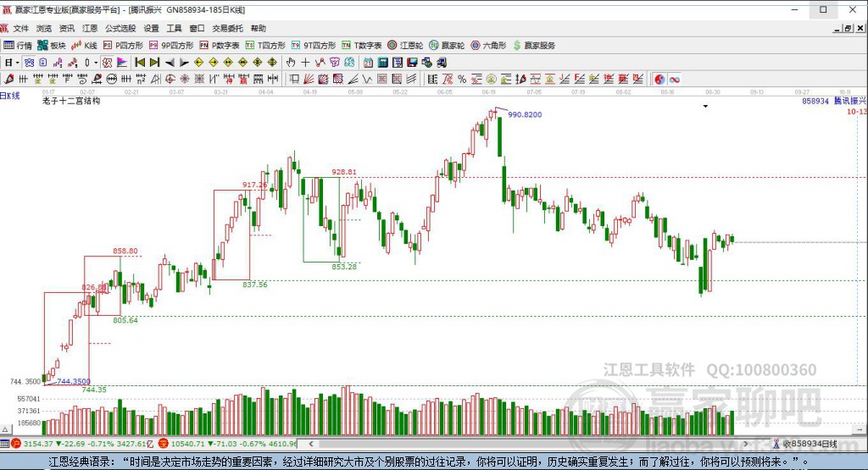Open the 工具 menu
The height and width of the screenshot is (470, 868).
(x=174, y=28)
